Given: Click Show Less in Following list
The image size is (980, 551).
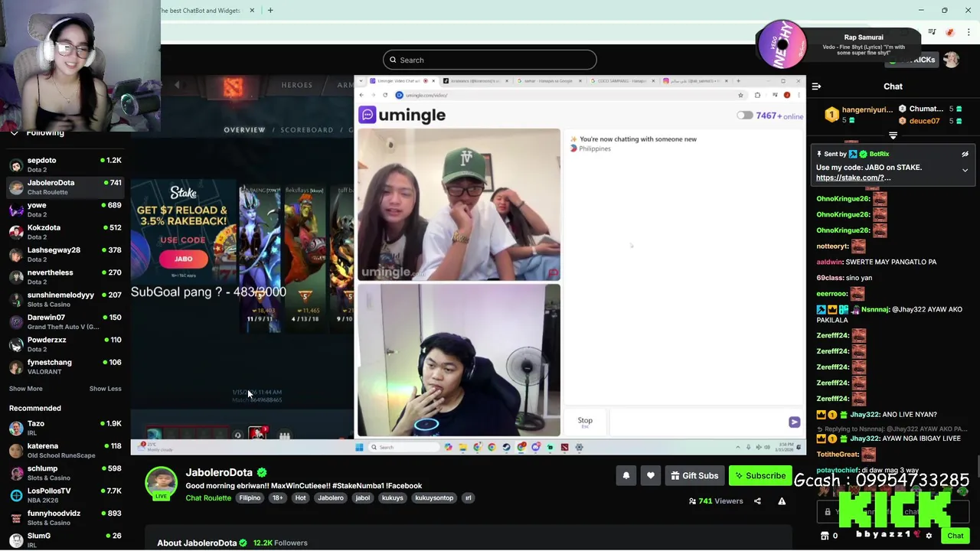Looking at the screenshot, I should [x=105, y=389].
